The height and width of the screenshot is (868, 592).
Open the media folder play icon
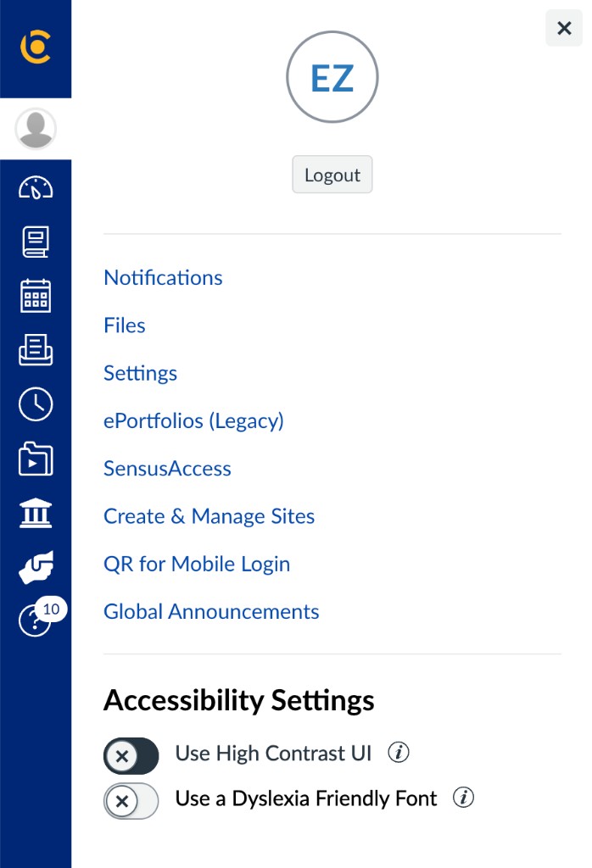click(x=36, y=459)
